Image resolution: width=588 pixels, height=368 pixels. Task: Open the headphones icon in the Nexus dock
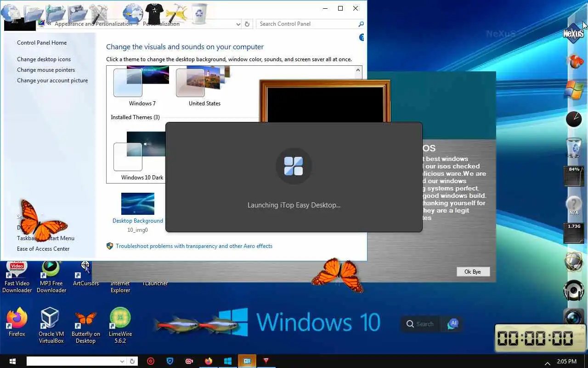tap(574, 290)
